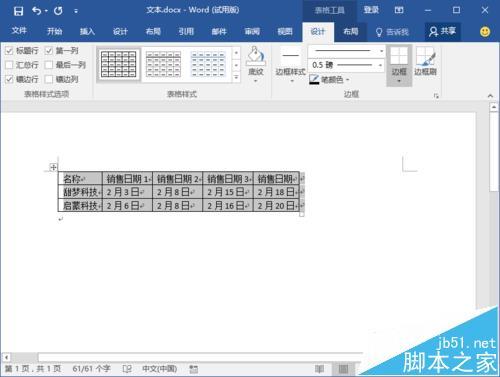Select the second table style thumbnail
This screenshot has height=377, width=500.
[x=163, y=64]
